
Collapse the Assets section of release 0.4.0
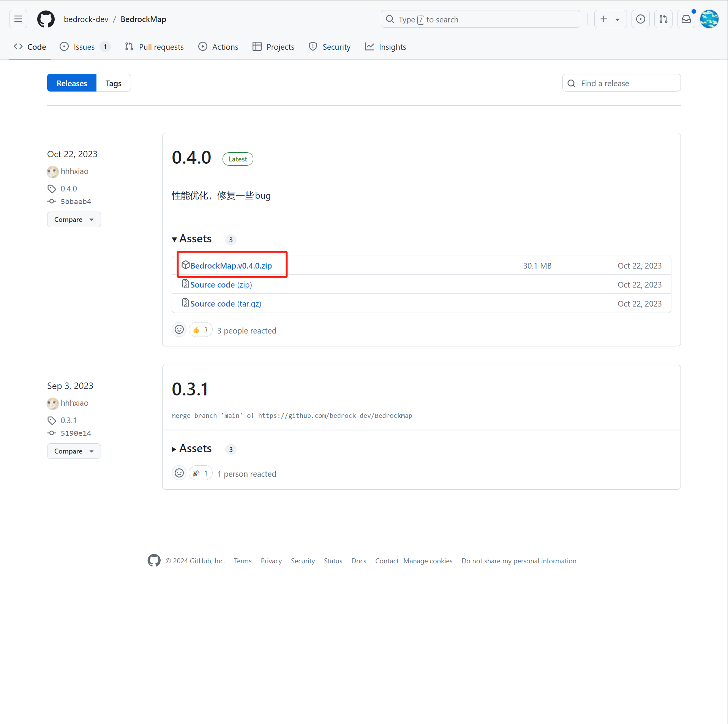[x=192, y=239]
